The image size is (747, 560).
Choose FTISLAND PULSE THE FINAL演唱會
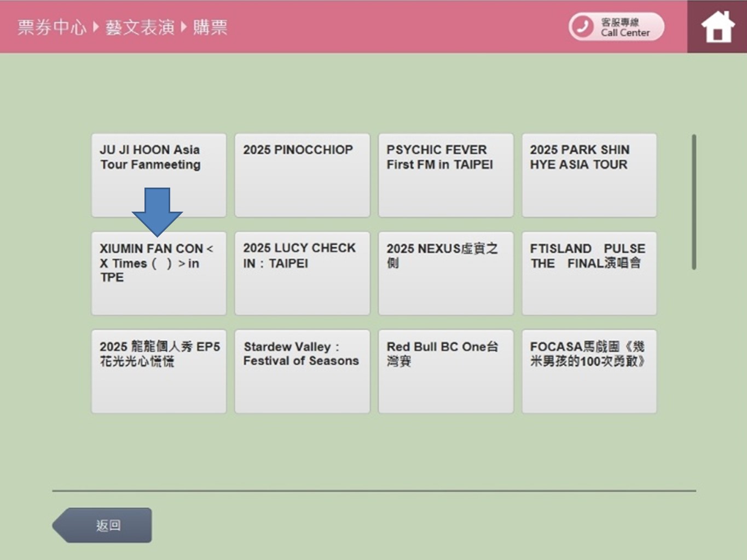coord(589,273)
